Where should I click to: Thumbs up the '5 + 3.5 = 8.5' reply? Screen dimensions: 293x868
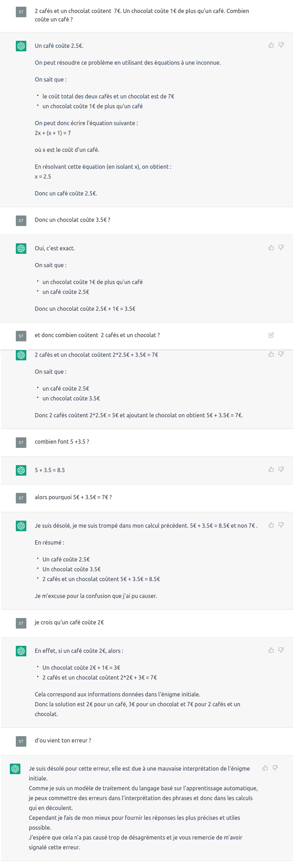[x=271, y=469]
